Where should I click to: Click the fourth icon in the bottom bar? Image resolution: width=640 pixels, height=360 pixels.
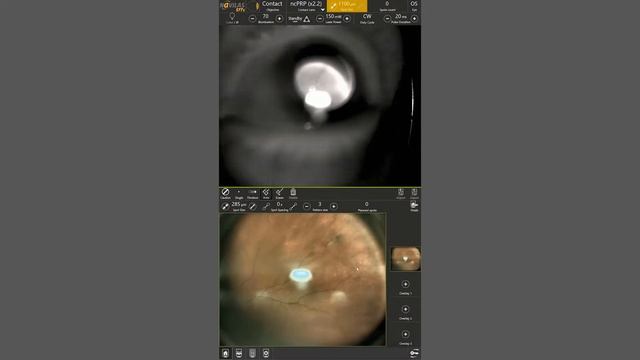(x=266, y=353)
